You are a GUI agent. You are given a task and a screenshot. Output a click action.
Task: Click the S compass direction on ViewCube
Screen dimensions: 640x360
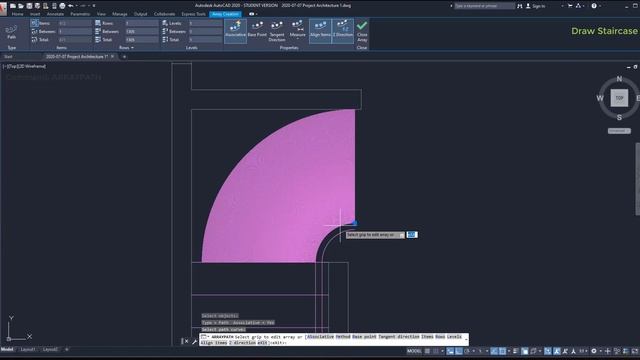click(619, 118)
